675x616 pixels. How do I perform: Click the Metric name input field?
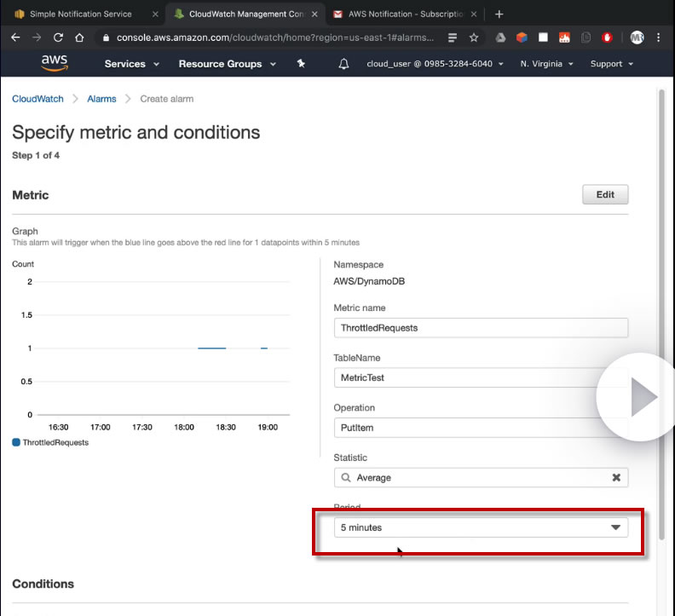click(481, 327)
